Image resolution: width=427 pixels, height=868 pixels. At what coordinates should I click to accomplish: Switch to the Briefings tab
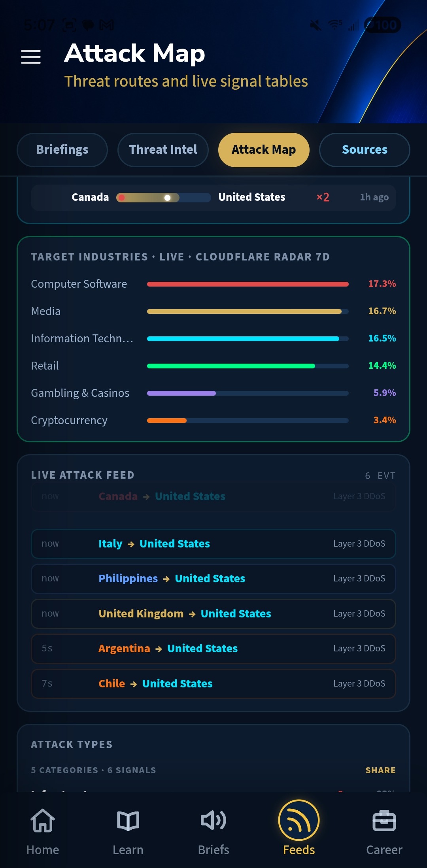click(x=62, y=150)
